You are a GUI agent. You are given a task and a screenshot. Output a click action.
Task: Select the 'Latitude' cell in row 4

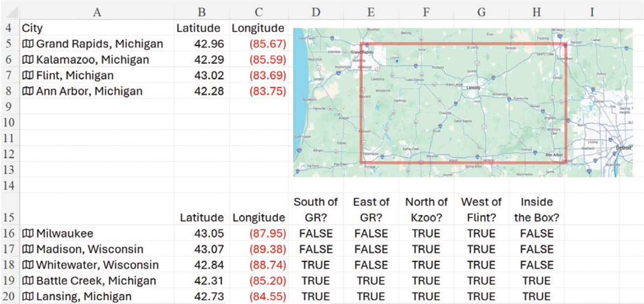[202, 28]
